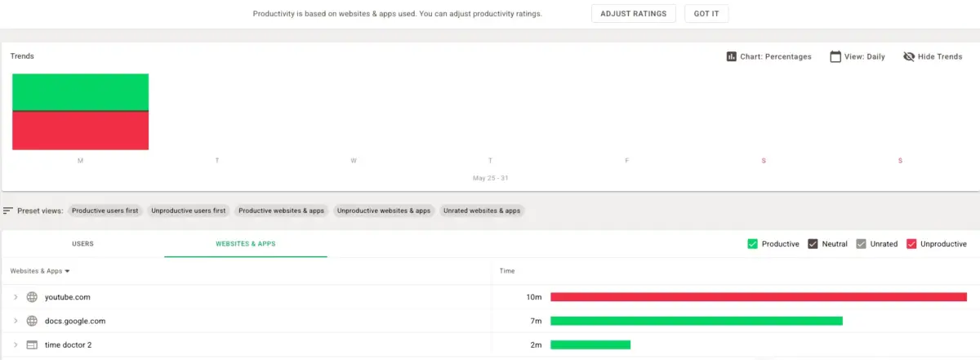980x360 pixels.
Task: Dismiss the notice with GOT IT
Action: click(706, 14)
